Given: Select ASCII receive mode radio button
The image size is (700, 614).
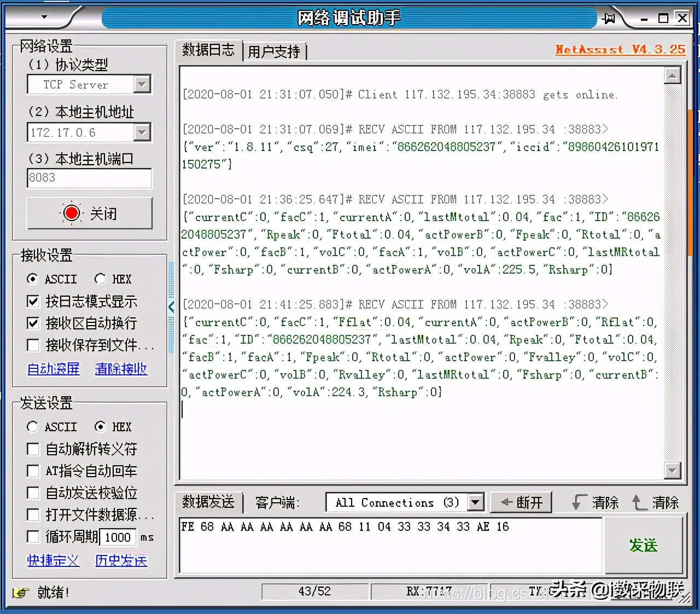Looking at the screenshot, I should [33, 279].
